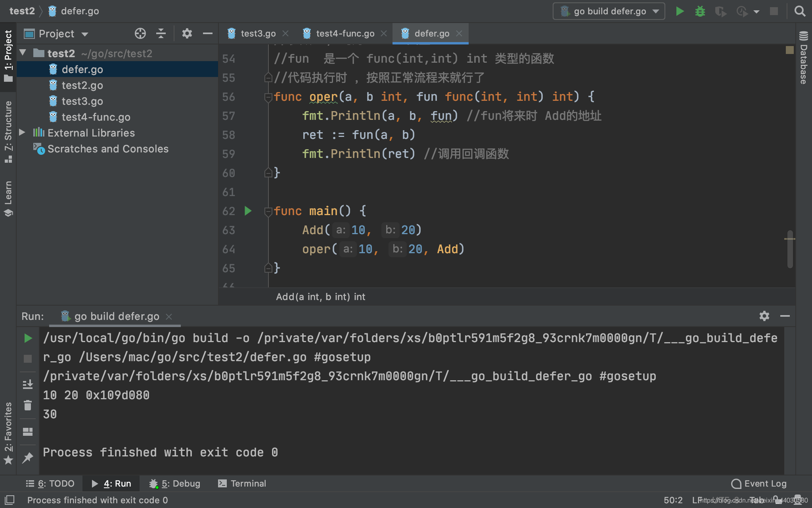
Task: Open test2.go from the project tree
Action: [82, 85]
